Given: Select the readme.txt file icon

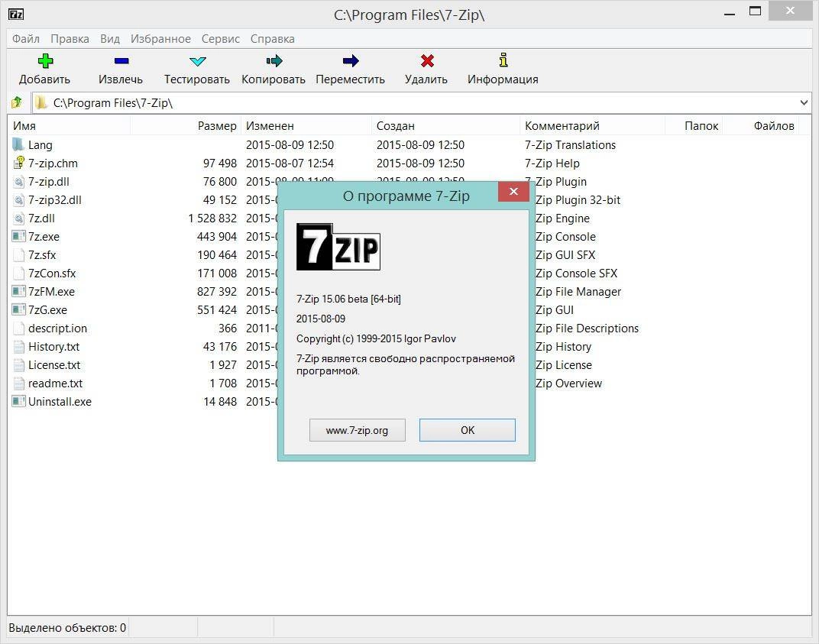Looking at the screenshot, I should click(18, 383).
